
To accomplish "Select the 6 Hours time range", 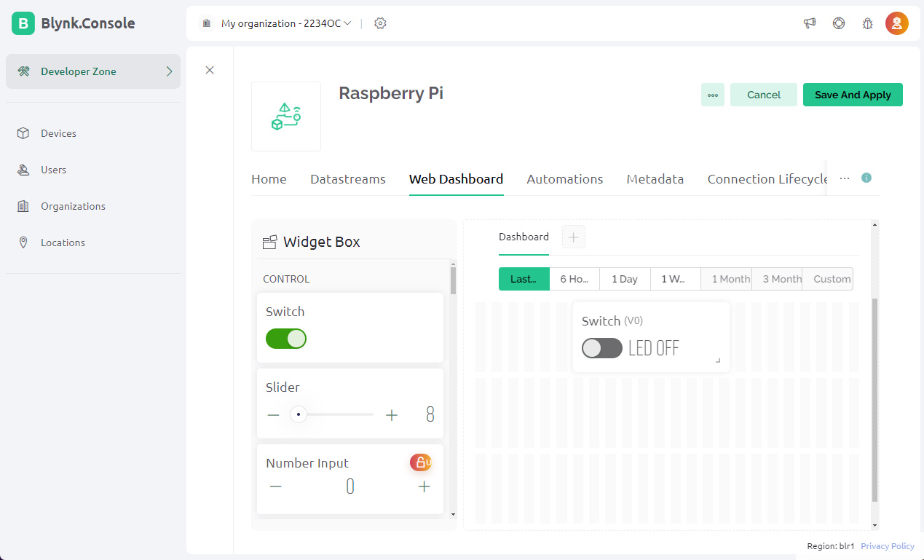I will pos(574,279).
